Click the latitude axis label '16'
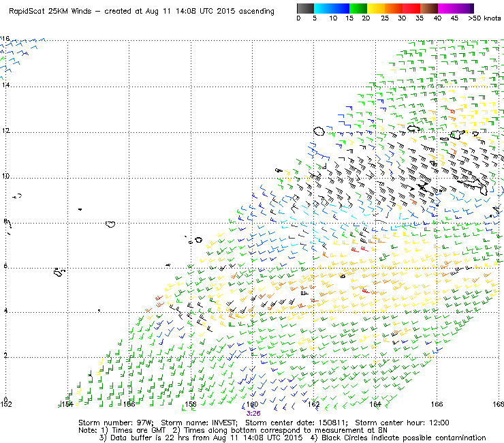The height and width of the screenshot is (443, 504). point(6,39)
